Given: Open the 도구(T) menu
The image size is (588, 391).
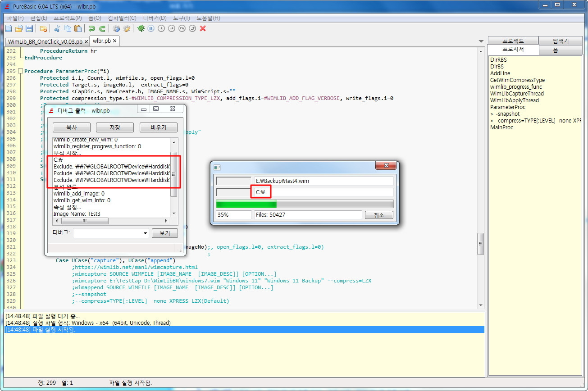Looking at the screenshot, I should pos(181,18).
